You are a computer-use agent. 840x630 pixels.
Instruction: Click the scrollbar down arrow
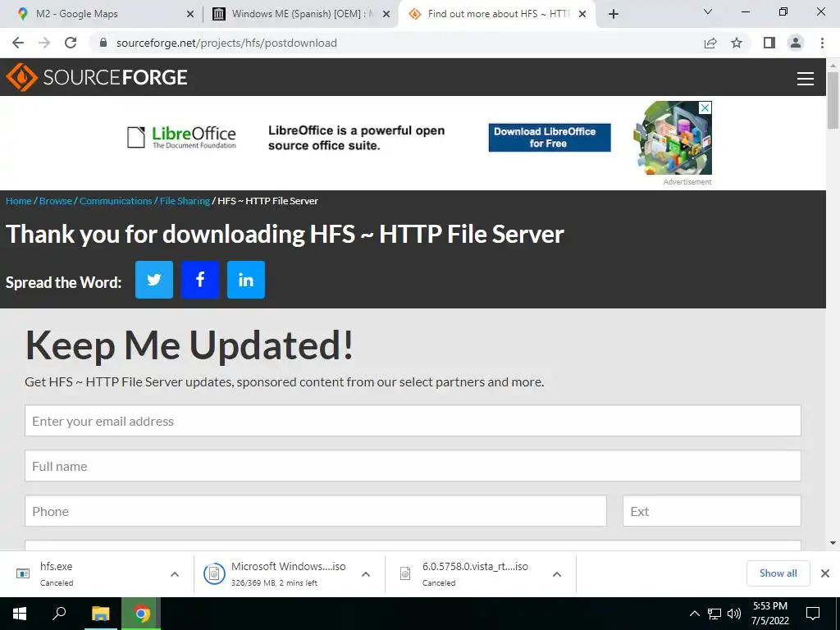click(x=833, y=543)
